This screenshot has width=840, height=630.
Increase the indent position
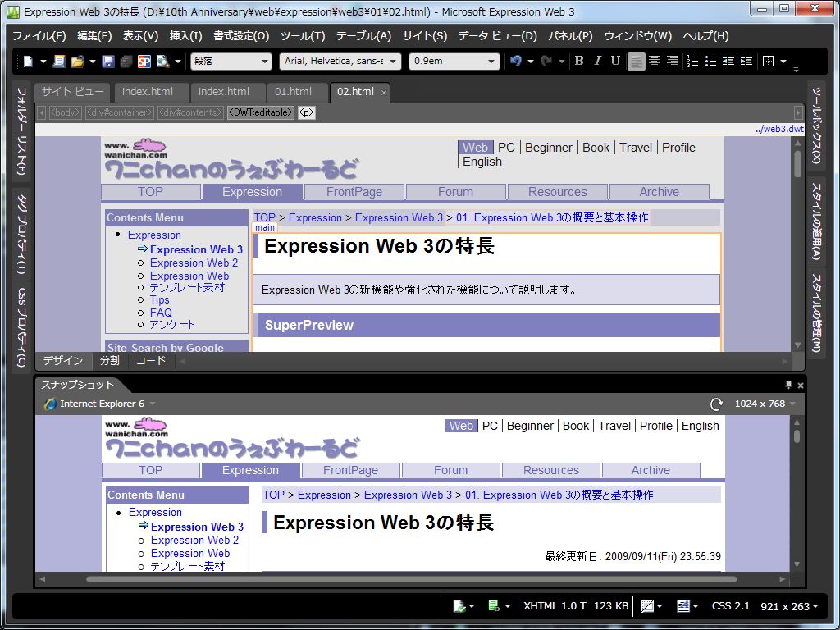coord(746,61)
